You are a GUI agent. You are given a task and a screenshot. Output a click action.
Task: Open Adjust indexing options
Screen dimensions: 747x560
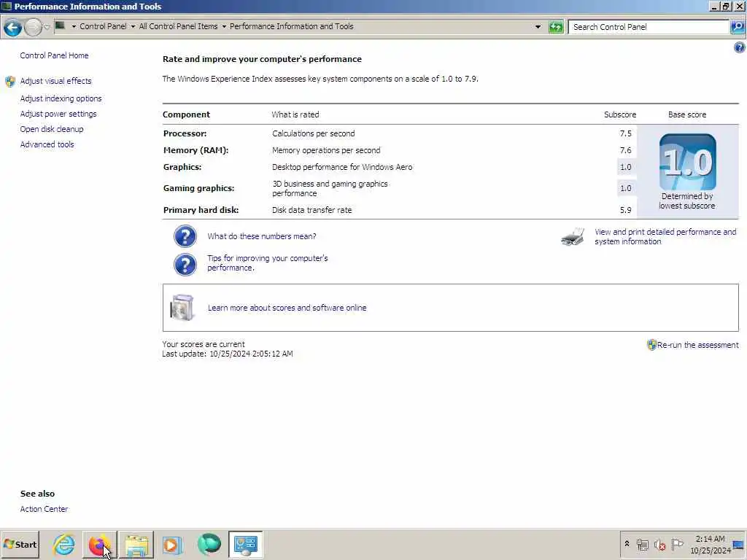[61, 98]
